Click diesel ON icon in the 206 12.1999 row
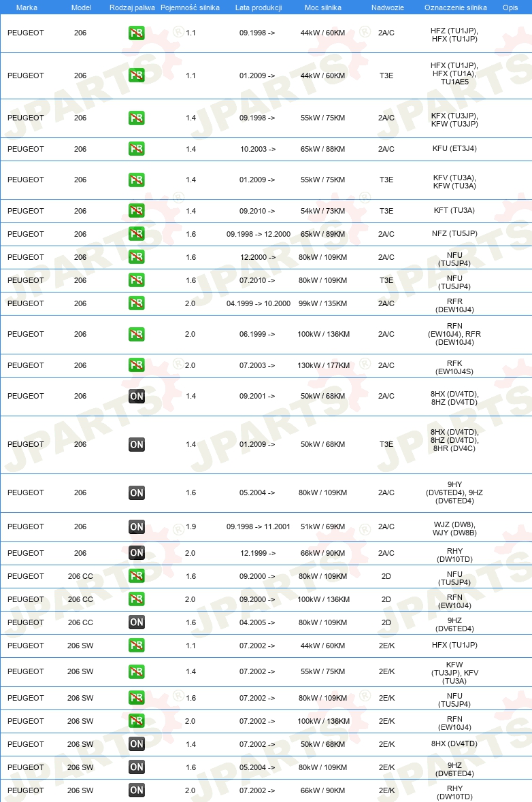Image resolution: width=532 pixels, height=802 pixels. pyautogui.click(x=136, y=553)
